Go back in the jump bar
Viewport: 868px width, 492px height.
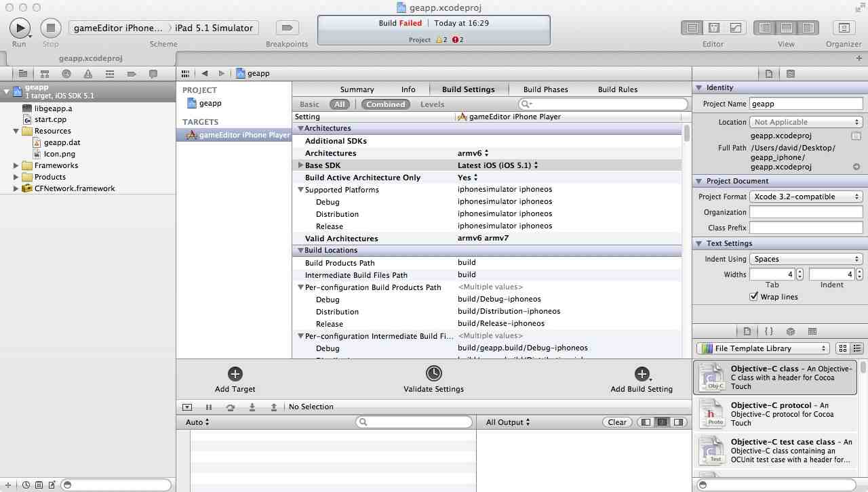(204, 73)
